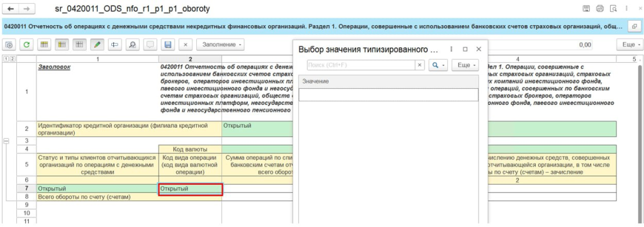The width and height of the screenshot is (644, 227).
Task: Collapse the row group minus expander
Action: point(6,141)
